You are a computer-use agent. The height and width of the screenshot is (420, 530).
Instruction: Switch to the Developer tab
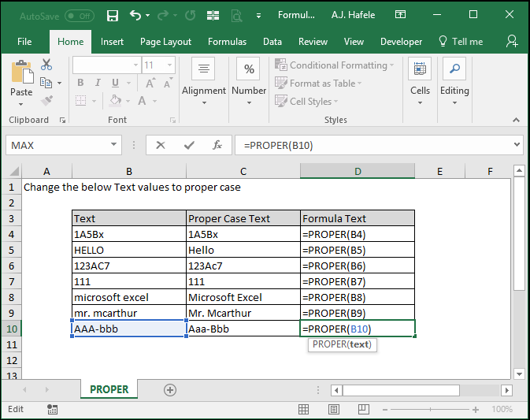point(401,42)
